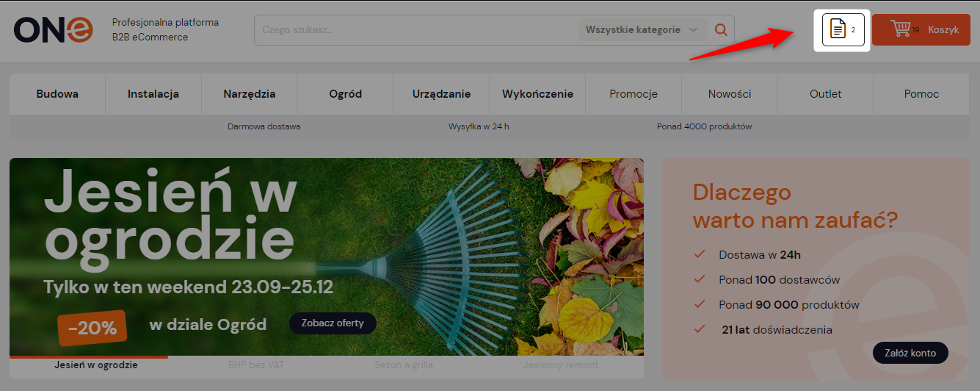
Task: Click the Zobacz oferty button
Action: [x=333, y=323]
